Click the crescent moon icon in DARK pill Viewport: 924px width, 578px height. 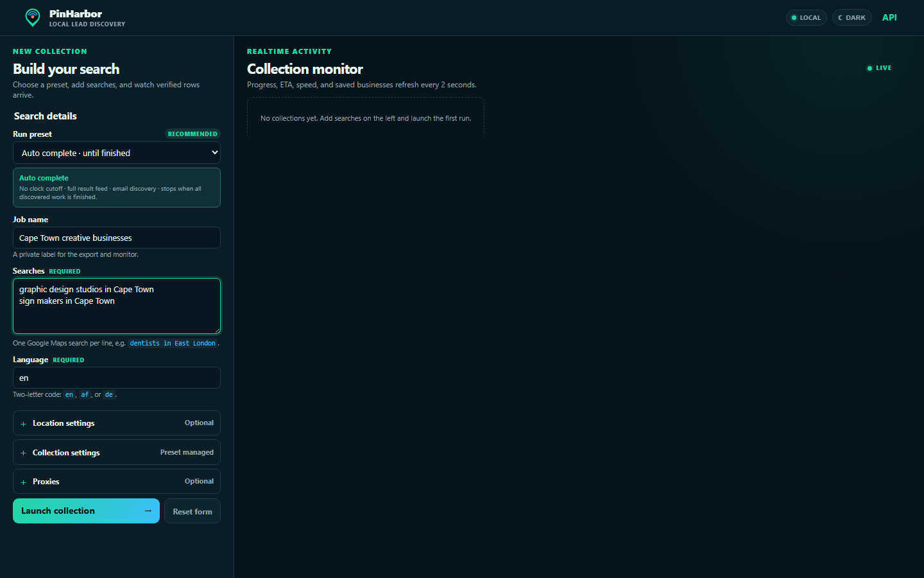click(840, 18)
